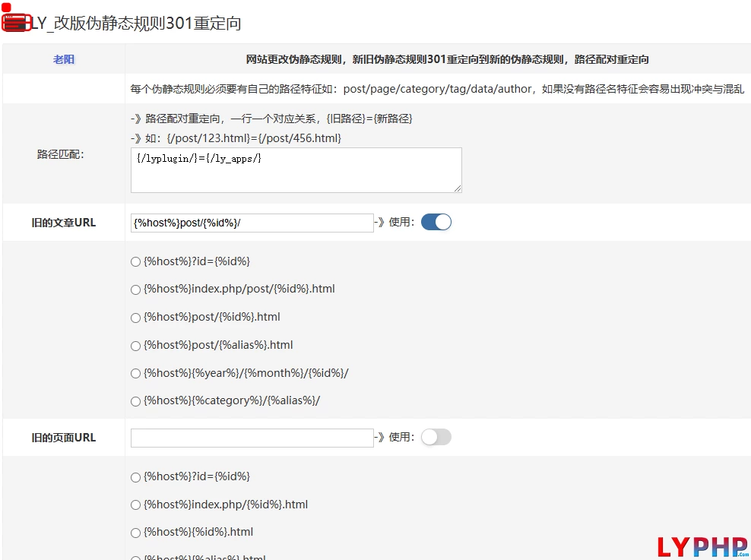Image resolution: width=751 pixels, height=560 pixels.
Task: Click the red plugin icon beside the title
Action: click(15, 21)
